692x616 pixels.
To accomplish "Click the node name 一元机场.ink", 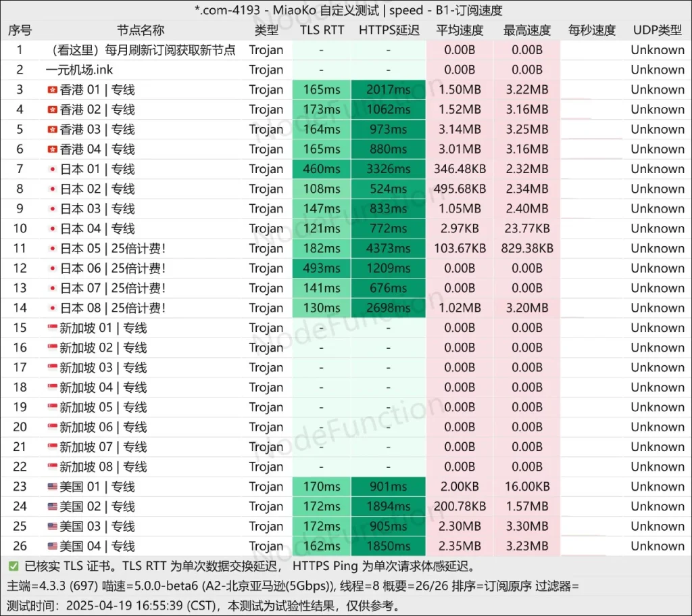I will click(80, 70).
